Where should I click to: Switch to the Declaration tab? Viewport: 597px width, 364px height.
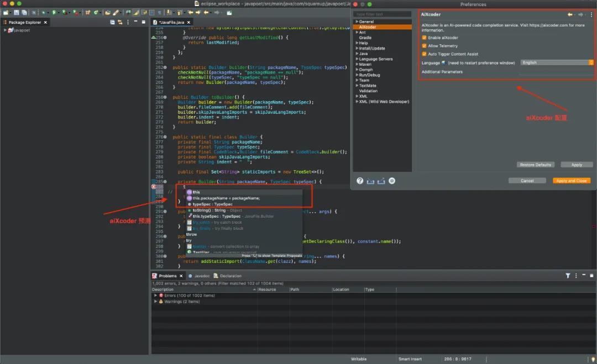(227, 276)
